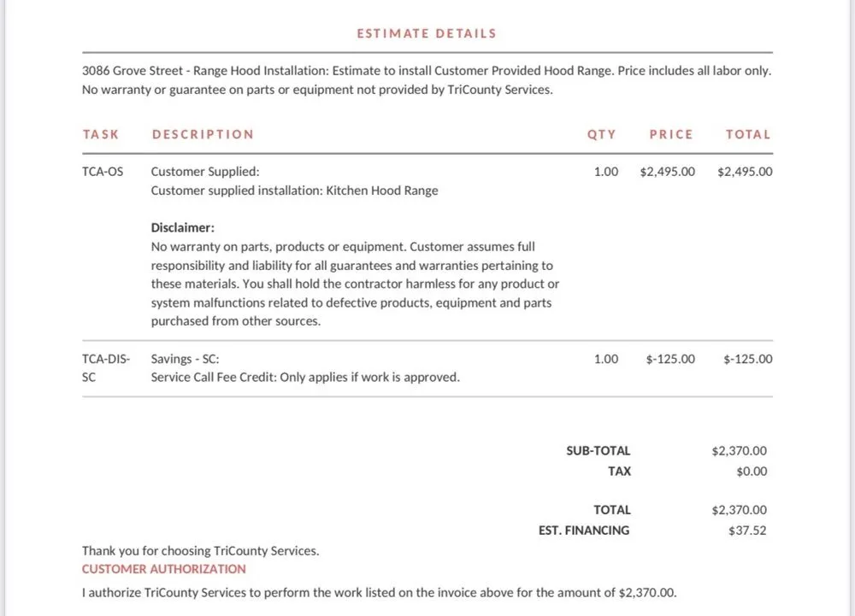Click the bold Disclaimer label
The width and height of the screenshot is (855, 616).
(x=183, y=228)
